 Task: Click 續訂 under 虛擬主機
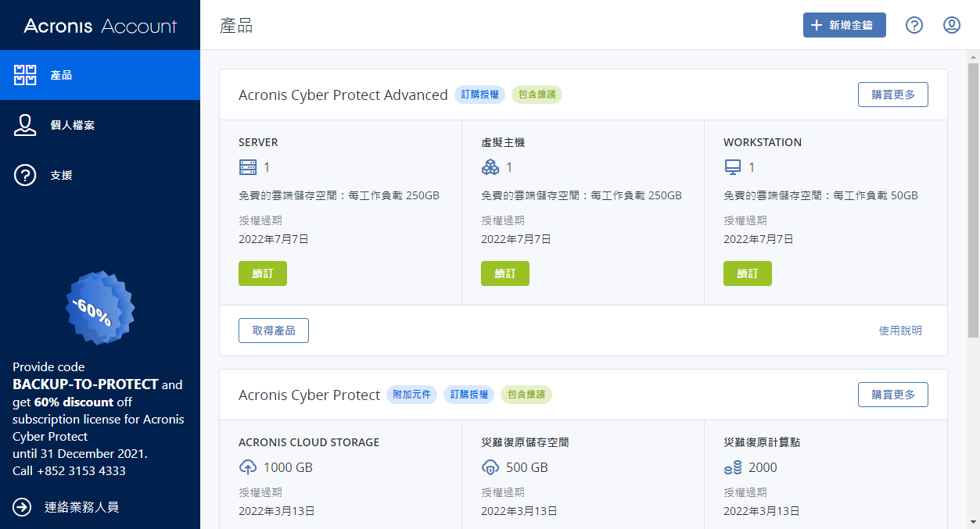(505, 273)
